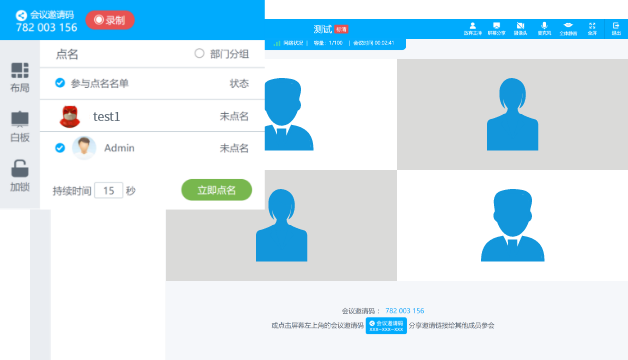Click the 持续时间 seconds input field
Screen dimensions: 628x360
tap(109, 191)
